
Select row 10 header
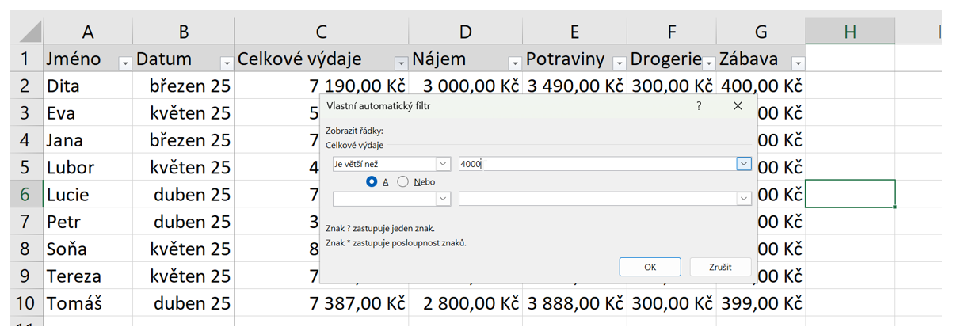[x=25, y=304]
